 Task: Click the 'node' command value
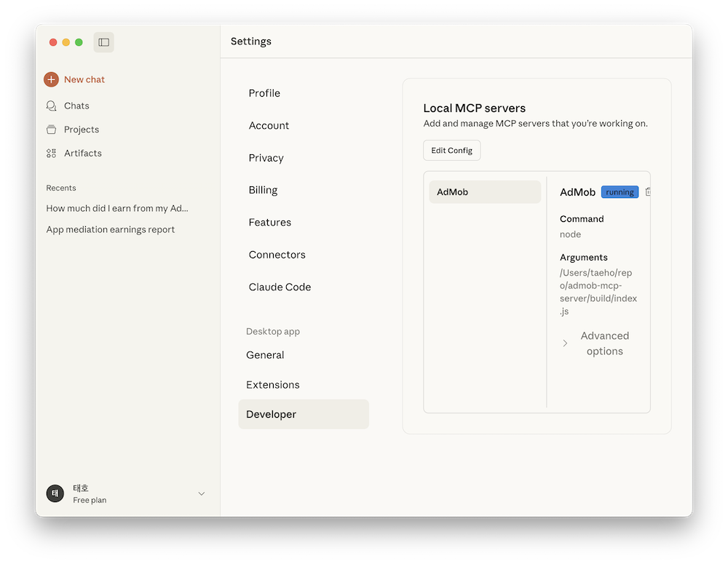[570, 234]
